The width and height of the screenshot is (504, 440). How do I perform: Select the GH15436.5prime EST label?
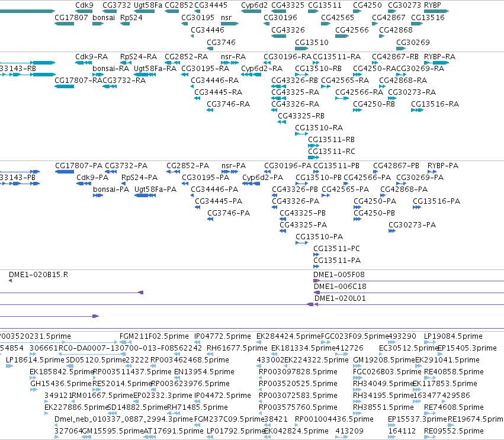(x=61, y=384)
